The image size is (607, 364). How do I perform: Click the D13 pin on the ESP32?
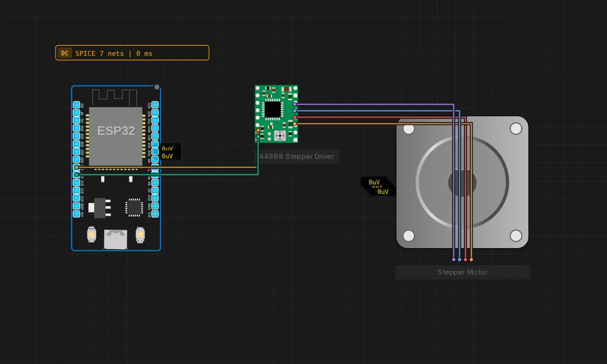76,198
